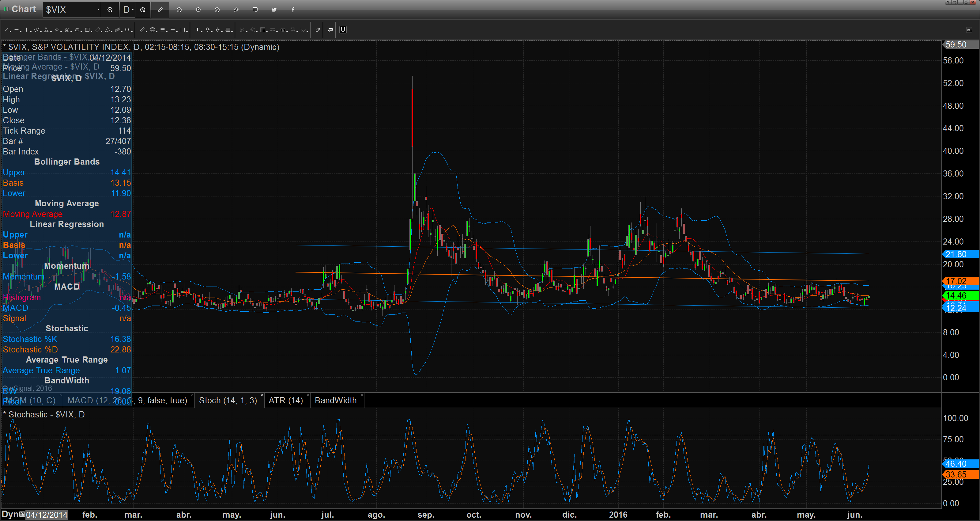Screen dimensions: 980x521
Task: Expand the Fibonacci extension lines dropdown
Action: coord(177,32)
